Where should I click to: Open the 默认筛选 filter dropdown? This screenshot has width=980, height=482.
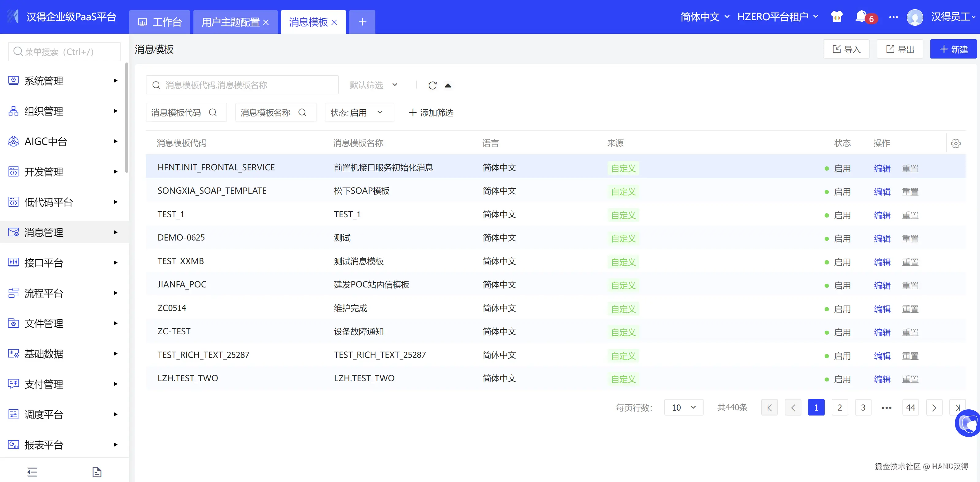click(374, 85)
